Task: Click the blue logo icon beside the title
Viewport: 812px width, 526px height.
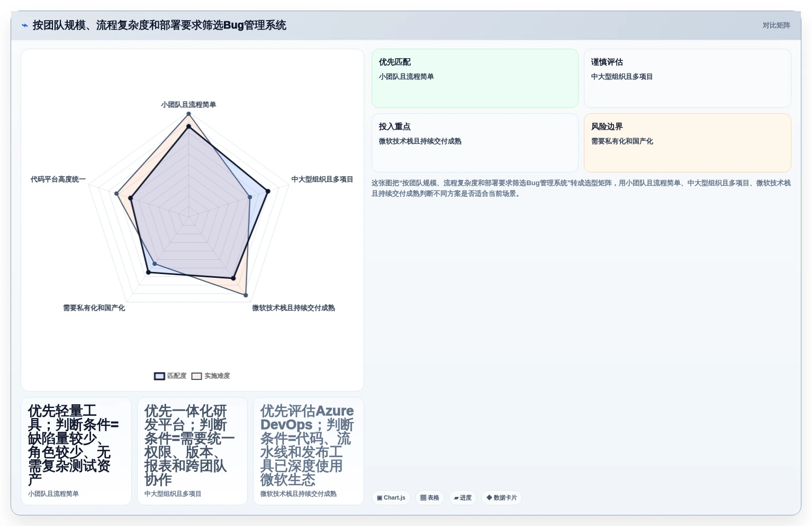Action: pyautogui.click(x=24, y=25)
